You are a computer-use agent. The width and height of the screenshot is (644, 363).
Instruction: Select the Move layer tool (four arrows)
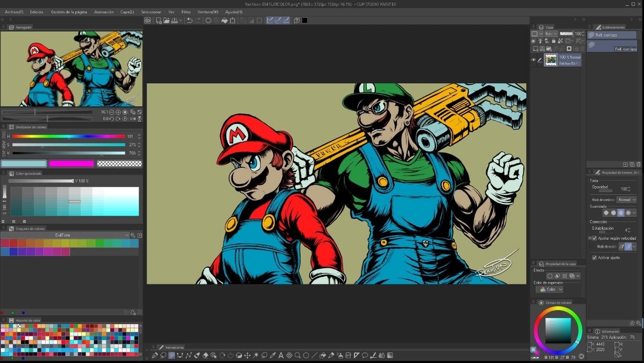tap(247, 355)
